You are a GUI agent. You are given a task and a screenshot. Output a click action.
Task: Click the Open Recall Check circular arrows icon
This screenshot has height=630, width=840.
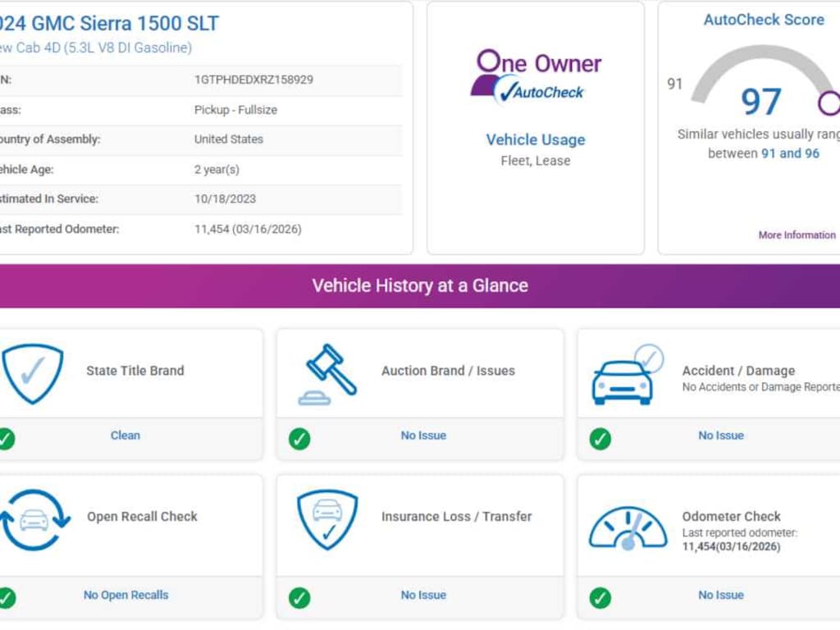(33, 520)
